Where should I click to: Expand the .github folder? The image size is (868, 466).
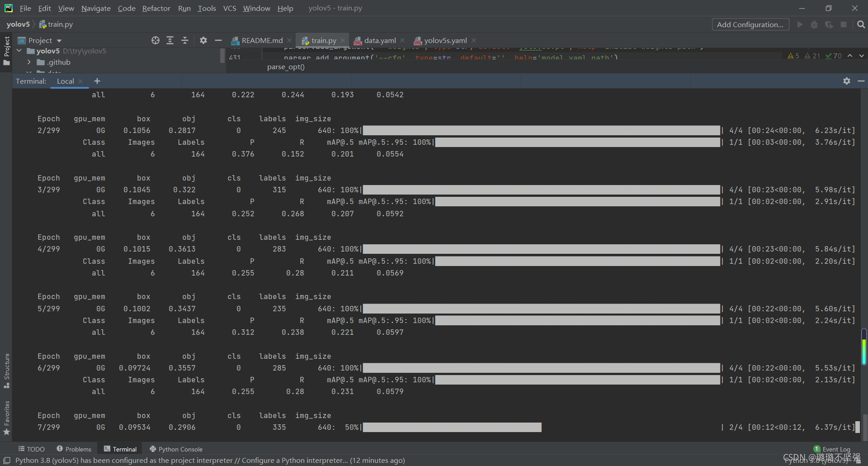point(29,62)
